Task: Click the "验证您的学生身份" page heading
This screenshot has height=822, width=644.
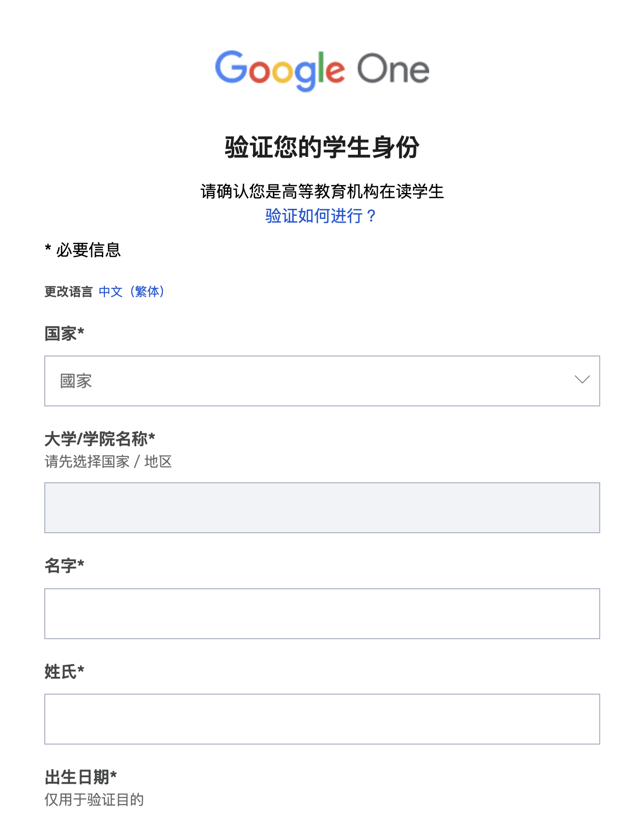Action: pyautogui.click(x=322, y=147)
